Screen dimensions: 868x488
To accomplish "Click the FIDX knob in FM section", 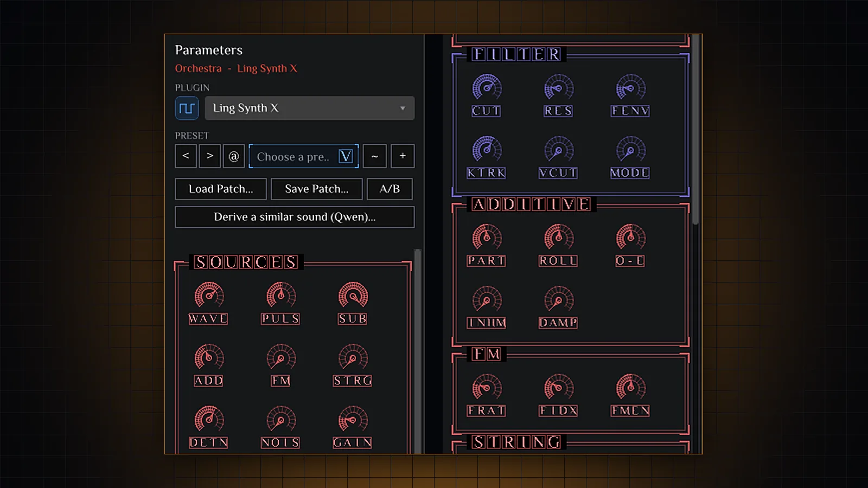I will (559, 388).
